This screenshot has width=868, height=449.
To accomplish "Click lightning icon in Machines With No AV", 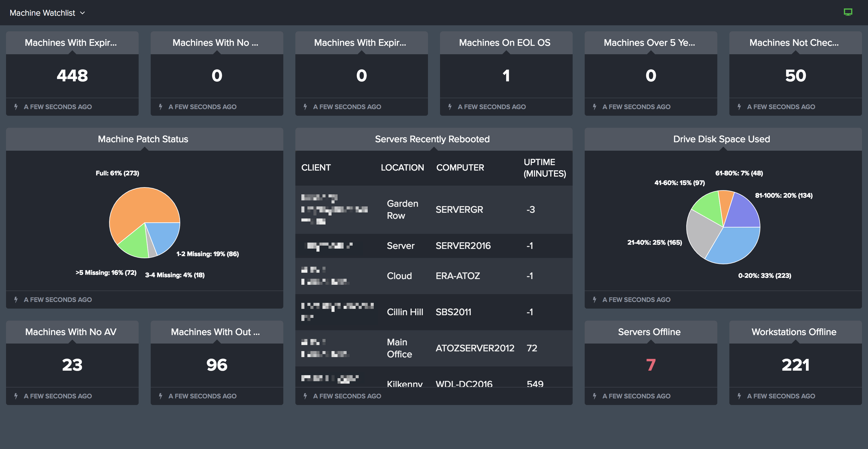I will coord(16,396).
